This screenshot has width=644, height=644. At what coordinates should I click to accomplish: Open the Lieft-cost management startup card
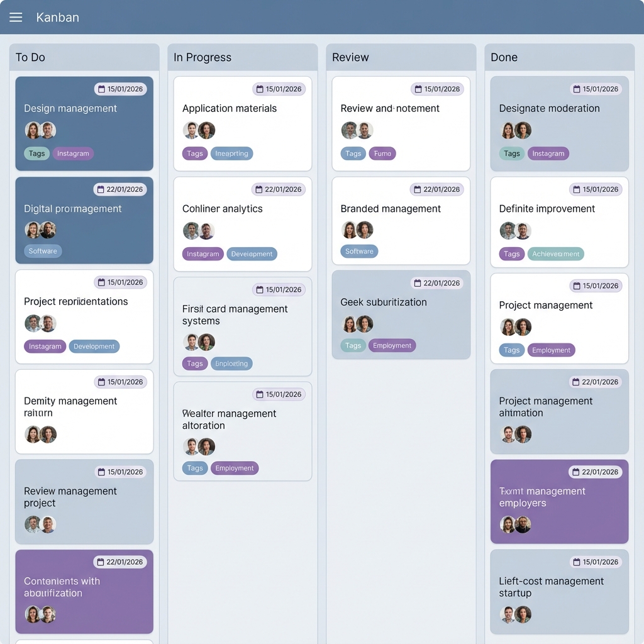[551, 587]
